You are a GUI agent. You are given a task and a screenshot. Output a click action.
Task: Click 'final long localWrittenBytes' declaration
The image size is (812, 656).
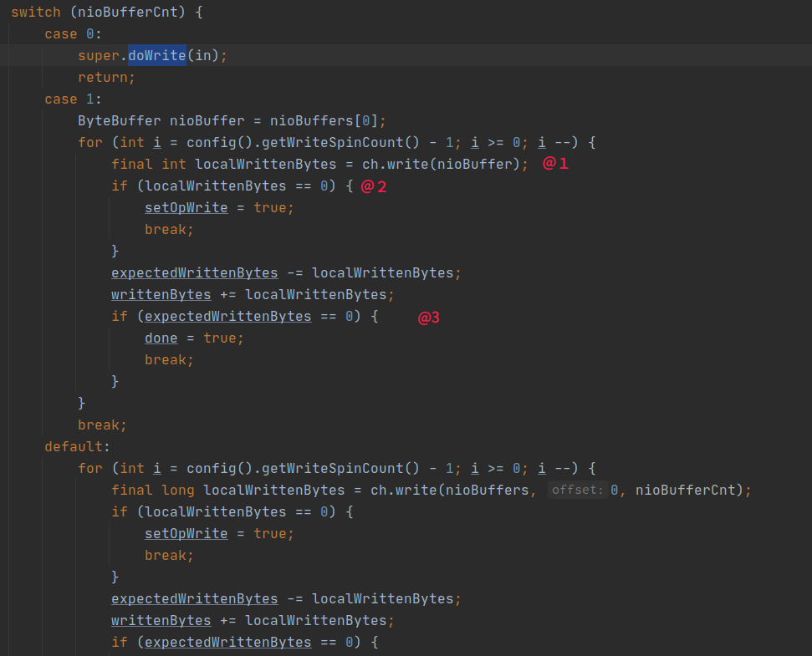click(227, 490)
